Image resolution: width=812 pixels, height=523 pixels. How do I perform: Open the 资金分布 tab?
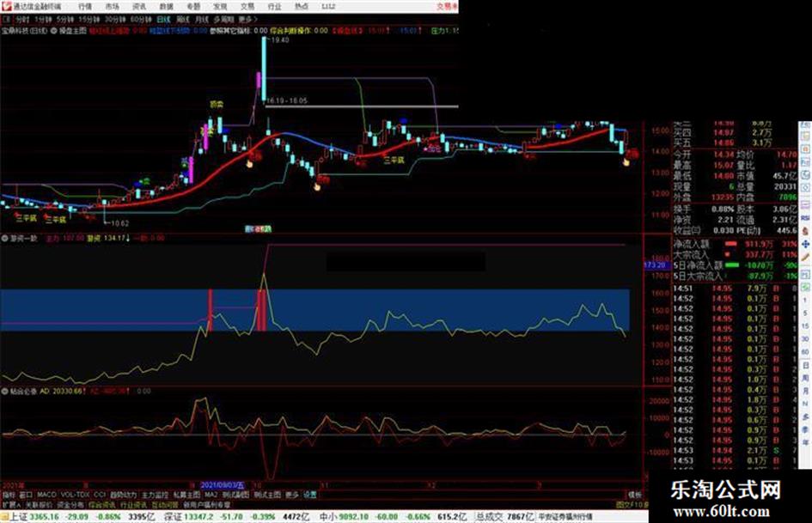click(x=70, y=505)
